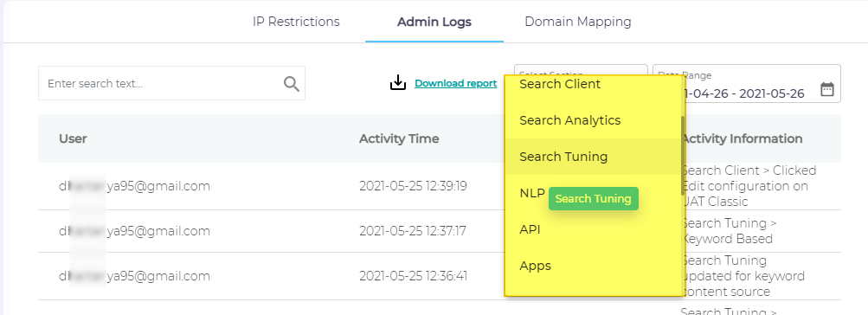Click the Activity Time column header
This screenshot has width=868, height=315.
[x=399, y=138]
